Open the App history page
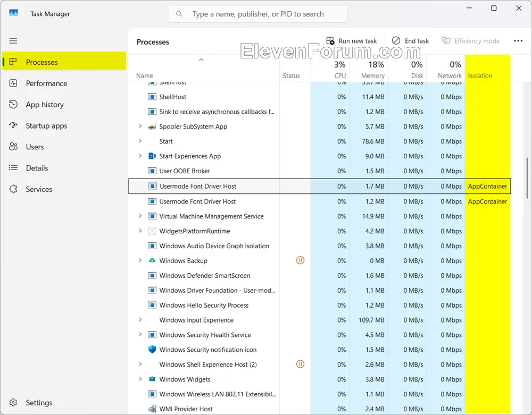Image resolution: width=532 pixels, height=415 pixels. 64,105
